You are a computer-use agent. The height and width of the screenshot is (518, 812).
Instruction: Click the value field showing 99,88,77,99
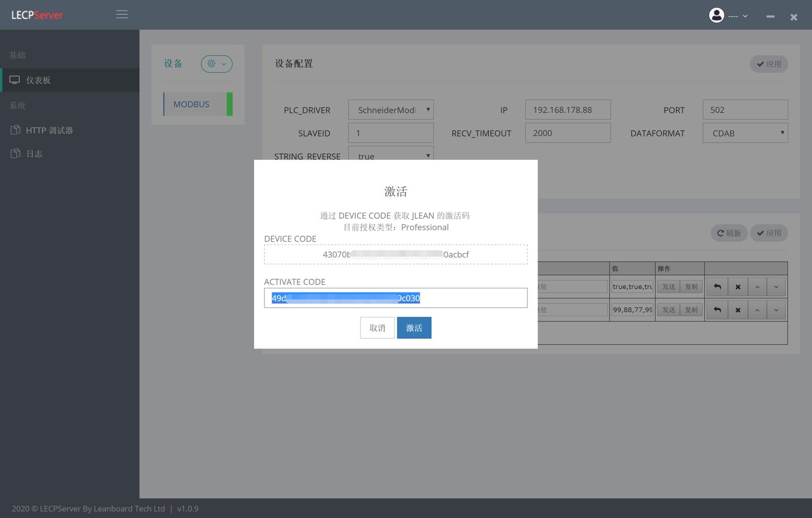pyautogui.click(x=632, y=310)
